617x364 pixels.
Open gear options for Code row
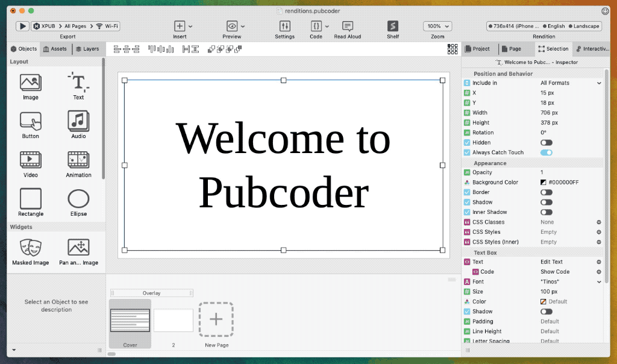[x=599, y=272]
